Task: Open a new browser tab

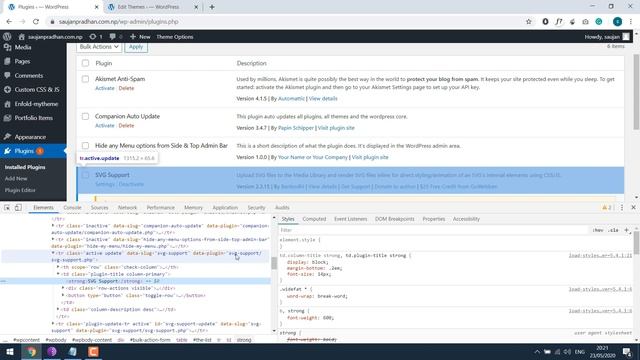Action: [x=211, y=7]
